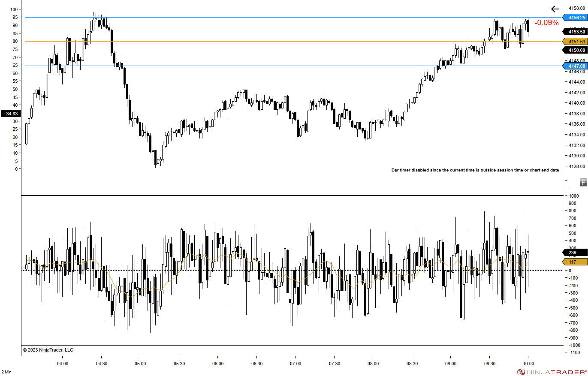Image resolution: width=588 pixels, height=376 pixels.
Task: Click the '© 2023 NinjaTrader, LLC' copyright text
Action: 48,350
